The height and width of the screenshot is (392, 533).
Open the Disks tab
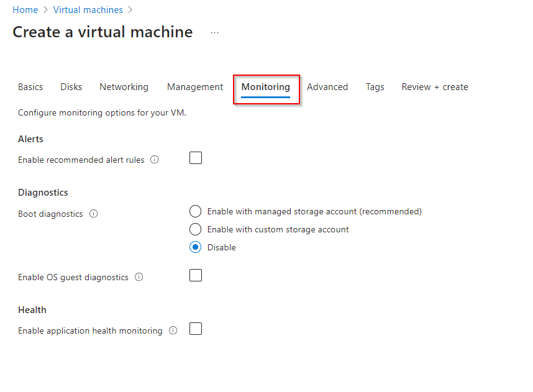coord(71,87)
